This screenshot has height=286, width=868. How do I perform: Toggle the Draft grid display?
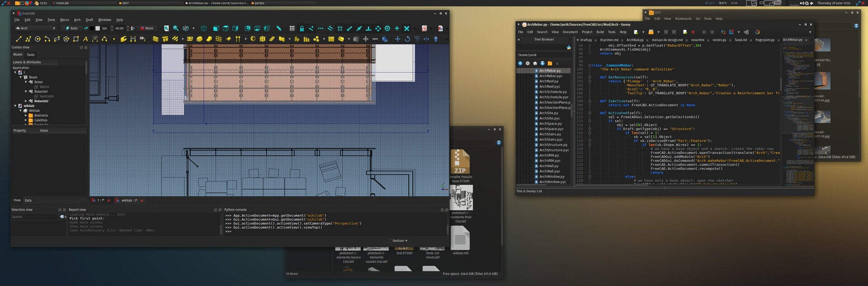point(292,28)
